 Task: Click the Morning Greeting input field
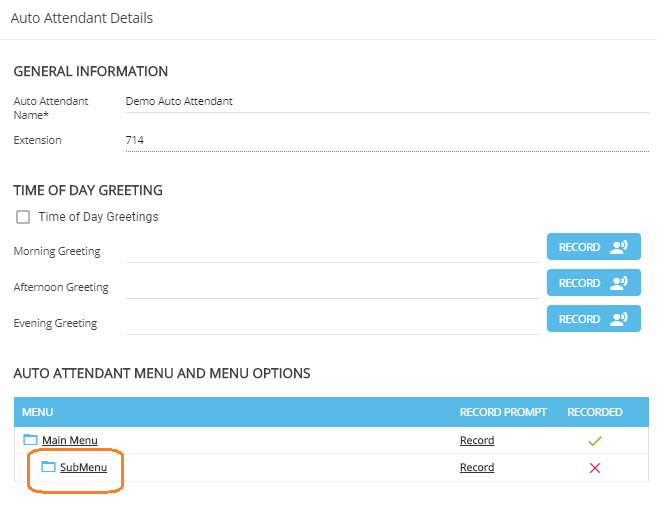pos(332,252)
